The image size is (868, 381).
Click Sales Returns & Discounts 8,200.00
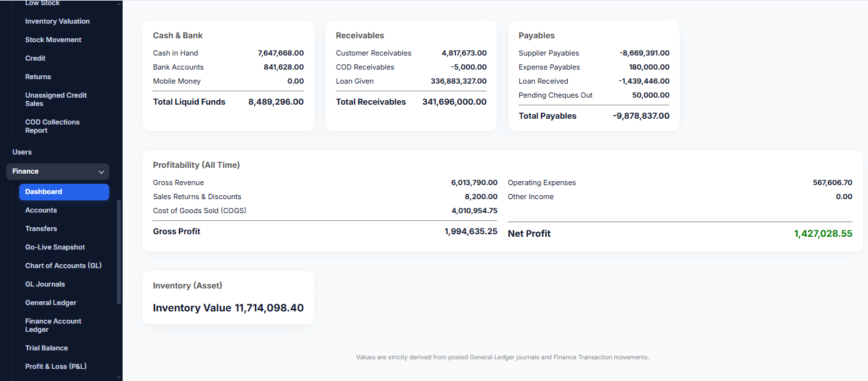coord(481,197)
